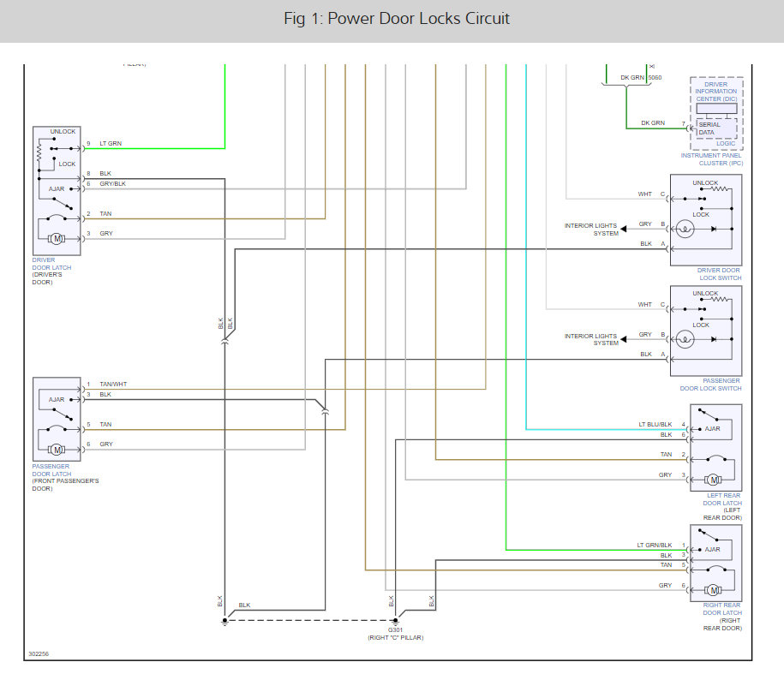
Task: Select the figure title Power Door Locks Circuit
Action: click(x=397, y=19)
